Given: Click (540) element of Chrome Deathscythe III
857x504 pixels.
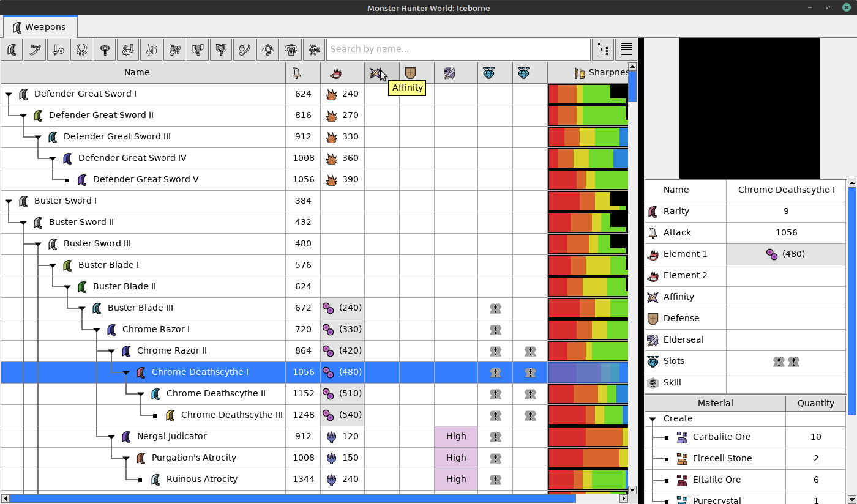Looking at the screenshot, I should (342, 415).
